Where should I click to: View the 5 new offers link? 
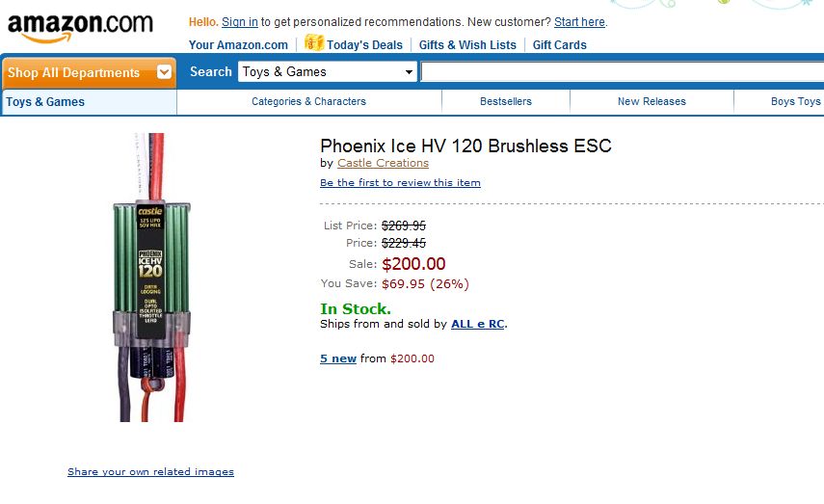click(x=338, y=358)
